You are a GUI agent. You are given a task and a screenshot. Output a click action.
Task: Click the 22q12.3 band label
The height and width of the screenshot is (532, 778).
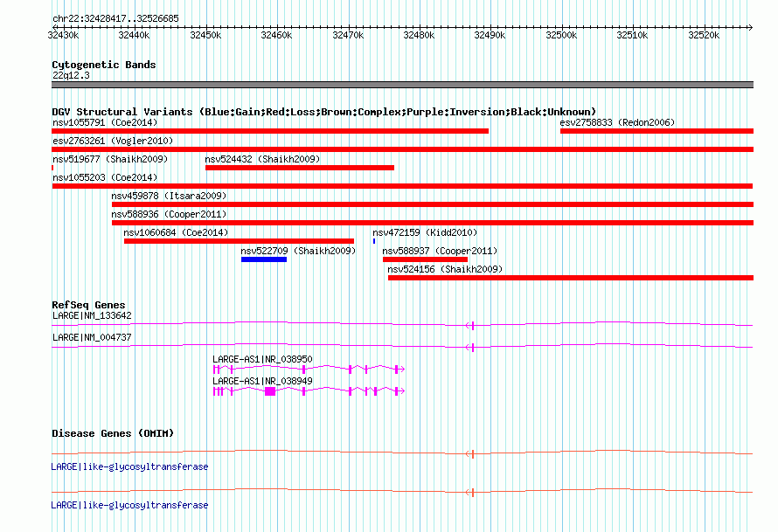point(72,75)
